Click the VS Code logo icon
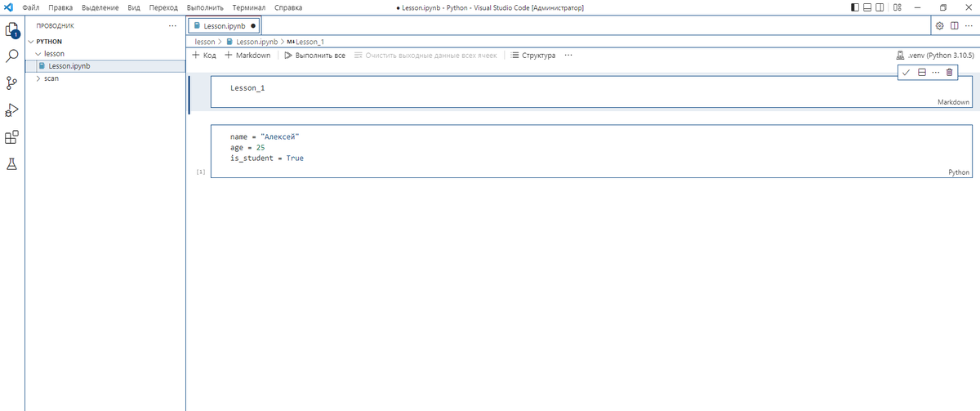 click(9, 7)
